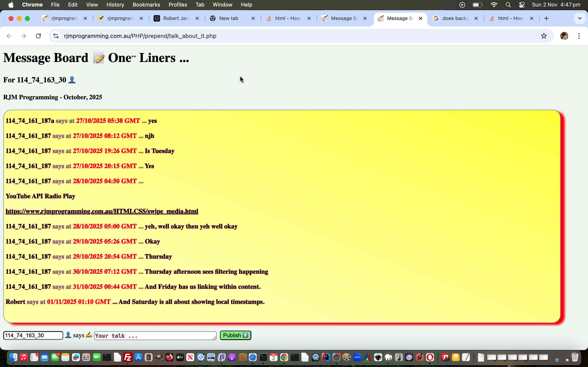This screenshot has width=588, height=367.
Task: Open the tab search chevron near new tab button
Action: coord(580,18)
